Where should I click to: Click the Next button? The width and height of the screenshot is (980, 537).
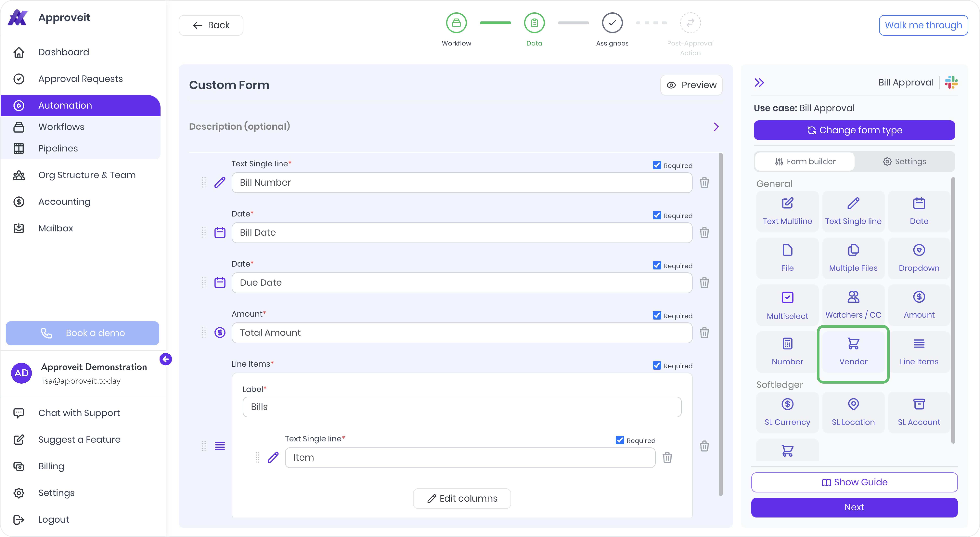tap(854, 507)
